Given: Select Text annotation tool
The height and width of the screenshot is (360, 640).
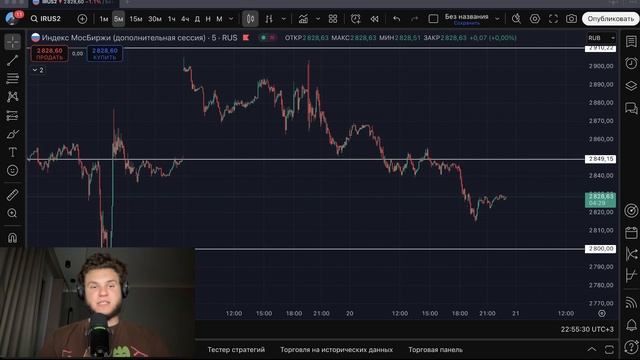Looking at the screenshot, I should (13, 152).
